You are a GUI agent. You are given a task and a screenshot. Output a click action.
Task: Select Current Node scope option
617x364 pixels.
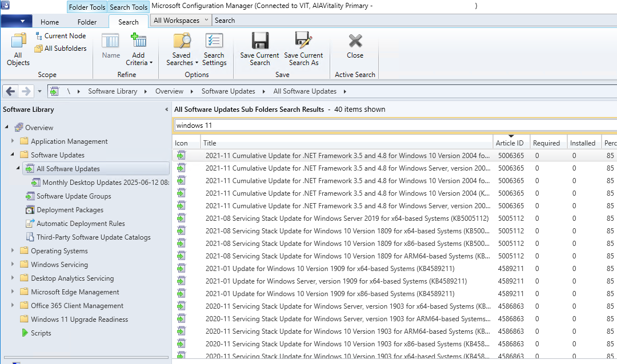coord(61,36)
